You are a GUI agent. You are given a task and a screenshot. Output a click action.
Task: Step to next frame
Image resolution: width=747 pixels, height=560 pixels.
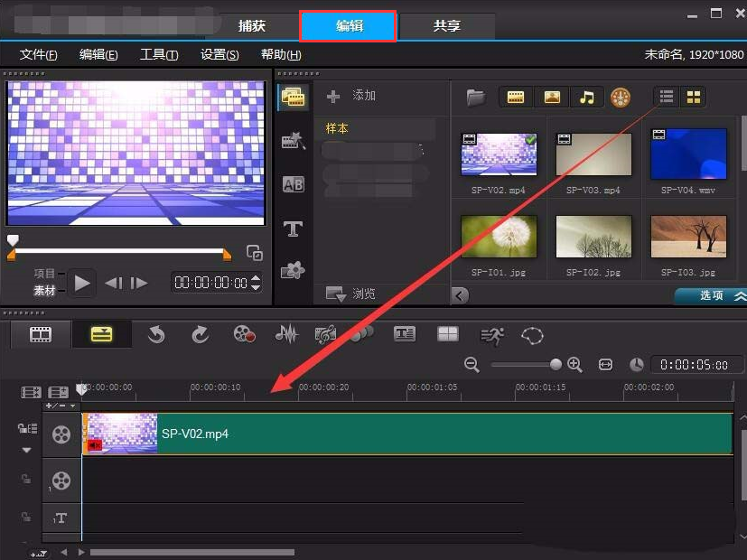(138, 284)
